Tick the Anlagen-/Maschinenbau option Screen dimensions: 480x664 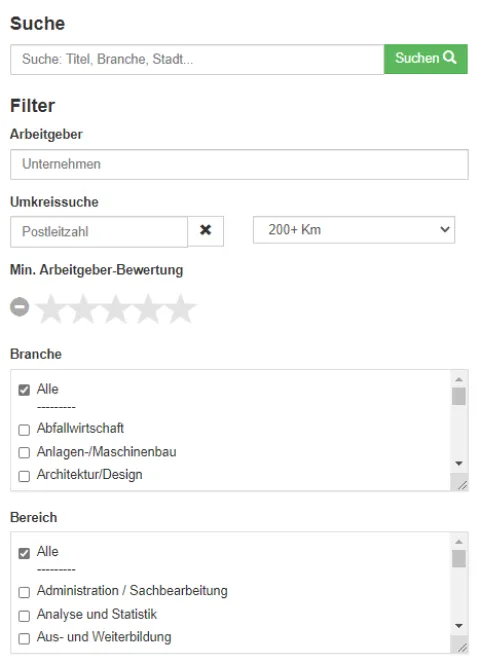point(24,453)
